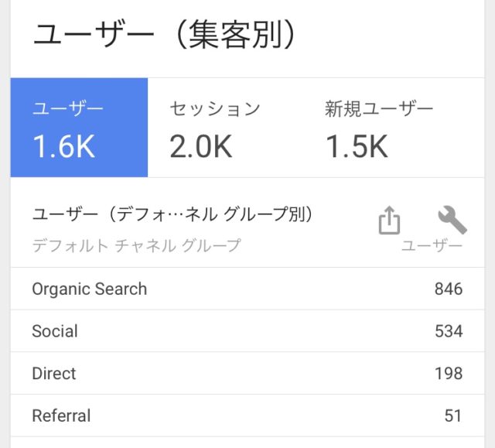This screenshot has width=495, height=448.
Task: Select the ユーザー 1.6K tab
Action: 79,128
